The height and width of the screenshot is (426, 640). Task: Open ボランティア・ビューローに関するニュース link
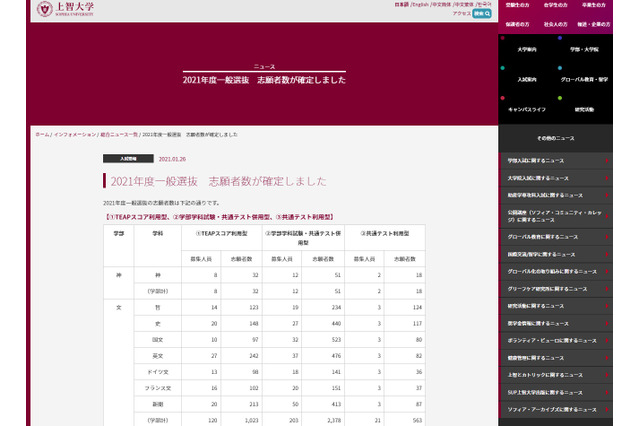click(x=556, y=341)
